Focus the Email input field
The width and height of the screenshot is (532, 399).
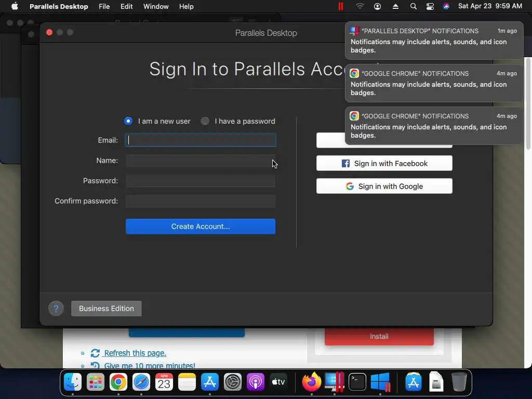(x=201, y=140)
